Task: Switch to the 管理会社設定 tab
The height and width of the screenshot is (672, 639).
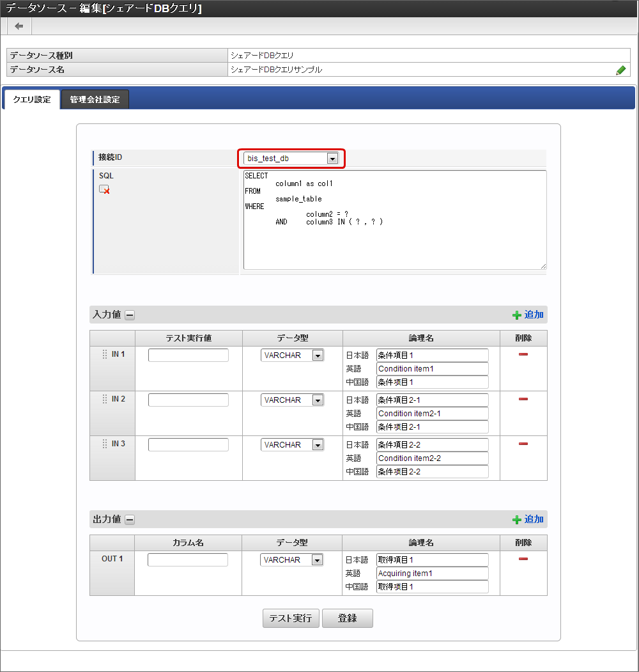Action: click(95, 100)
